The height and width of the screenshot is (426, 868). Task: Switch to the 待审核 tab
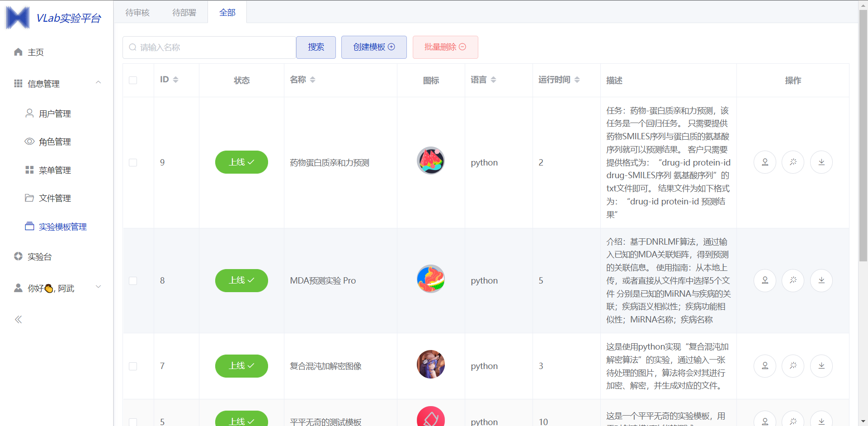(137, 12)
